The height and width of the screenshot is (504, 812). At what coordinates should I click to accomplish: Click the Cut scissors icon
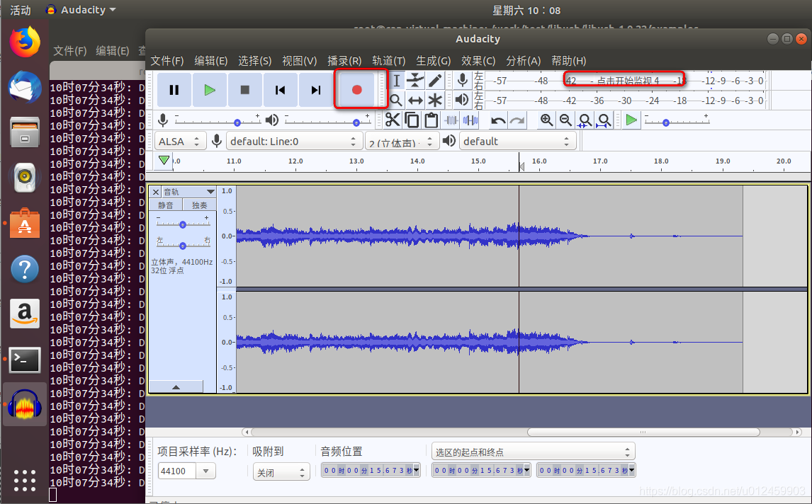[393, 120]
